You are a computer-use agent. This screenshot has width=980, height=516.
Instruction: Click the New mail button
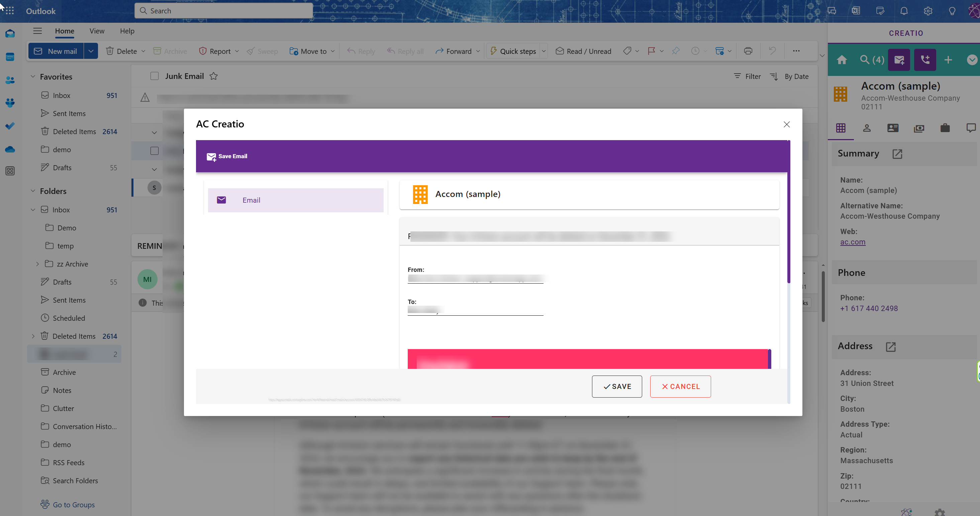pyautogui.click(x=56, y=51)
